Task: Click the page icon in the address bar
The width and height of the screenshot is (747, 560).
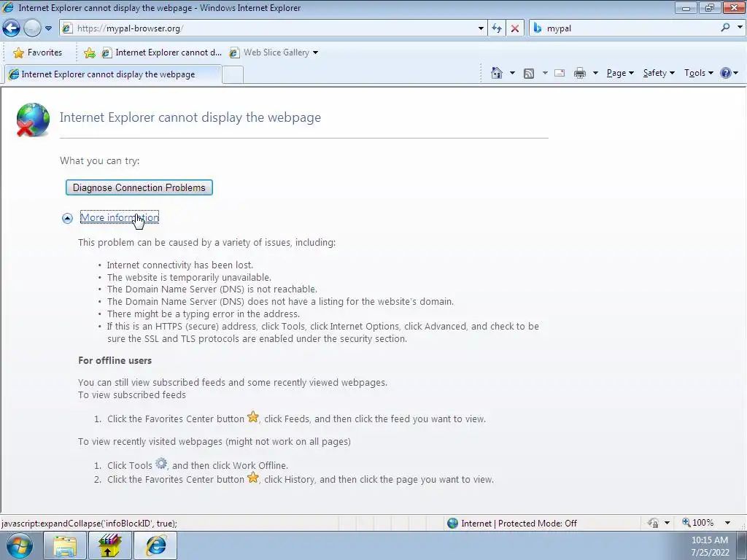Action: coord(68,28)
